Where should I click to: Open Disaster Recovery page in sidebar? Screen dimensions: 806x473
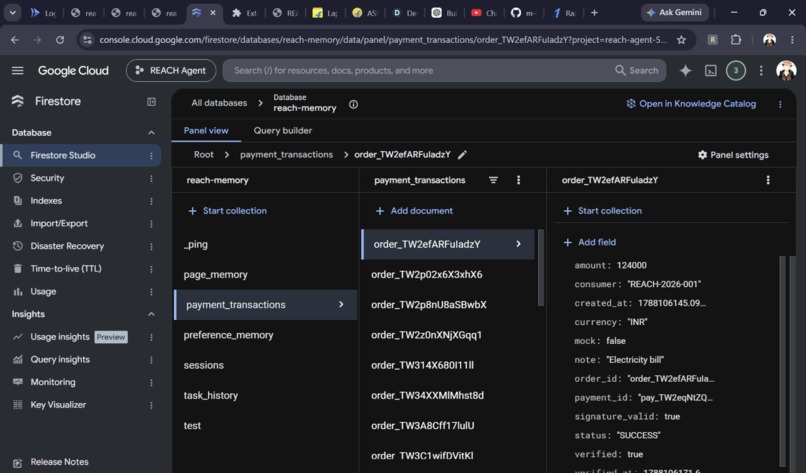(67, 246)
